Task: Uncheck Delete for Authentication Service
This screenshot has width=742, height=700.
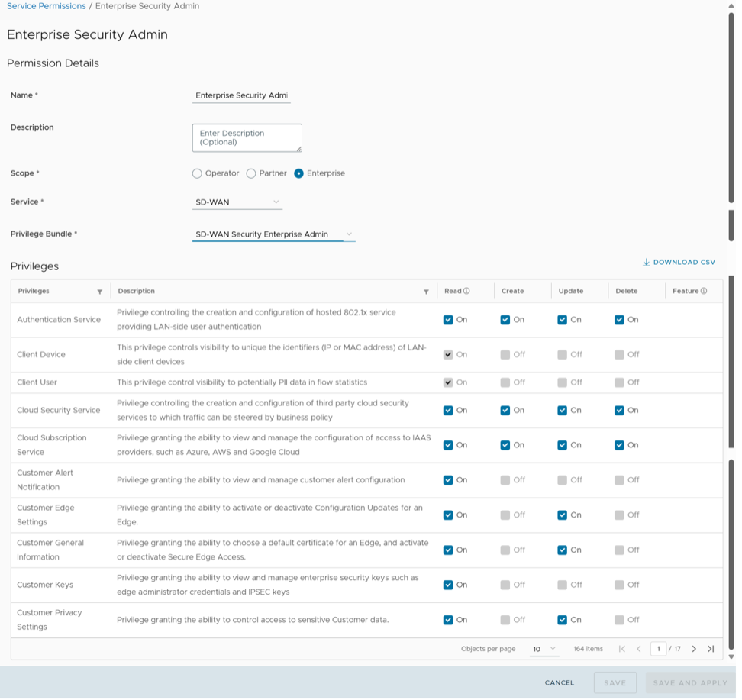Action: (619, 320)
